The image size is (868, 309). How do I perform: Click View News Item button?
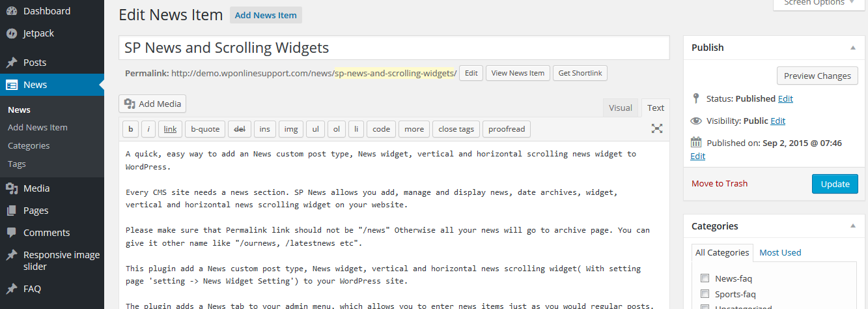(518, 73)
